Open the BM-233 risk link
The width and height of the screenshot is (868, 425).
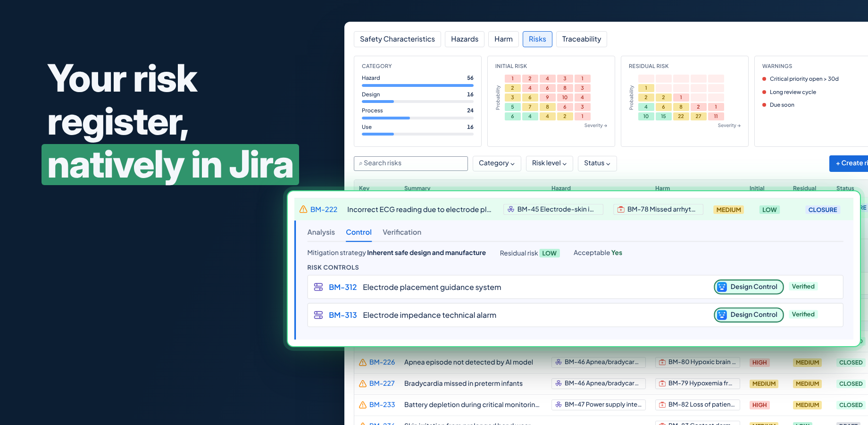pyautogui.click(x=382, y=405)
